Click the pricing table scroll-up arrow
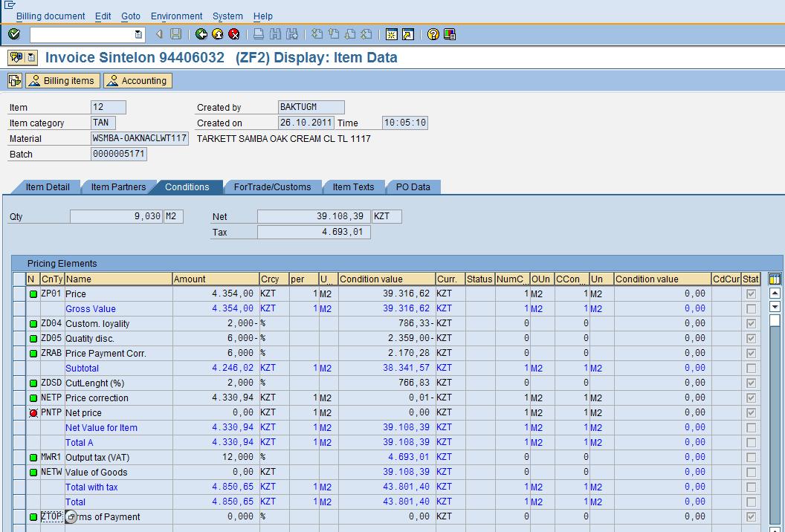 click(775, 293)
